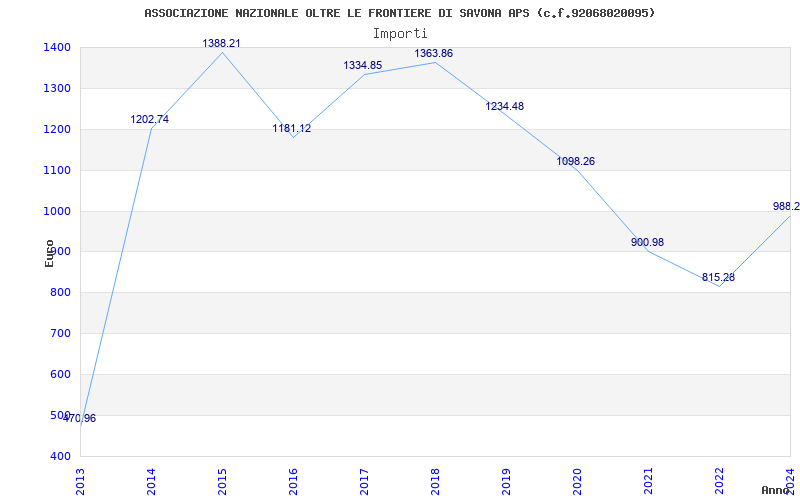Image resolution: width=800 pixels, height=500 pixels.
Task: Click y-axis tick 600
Action: tap(61, 374)
